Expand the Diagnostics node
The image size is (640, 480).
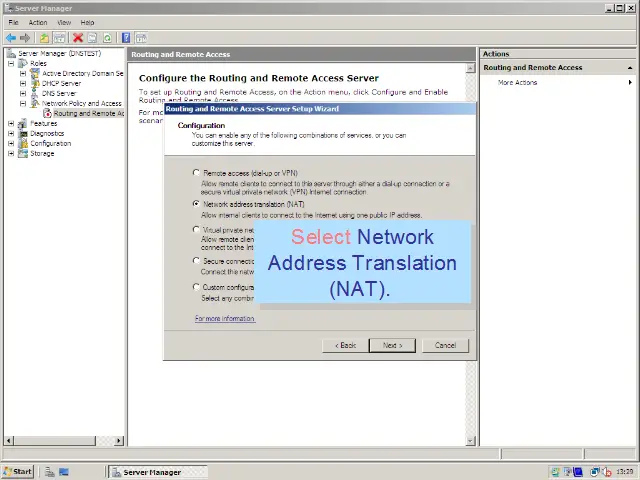[x=11, y=133]
